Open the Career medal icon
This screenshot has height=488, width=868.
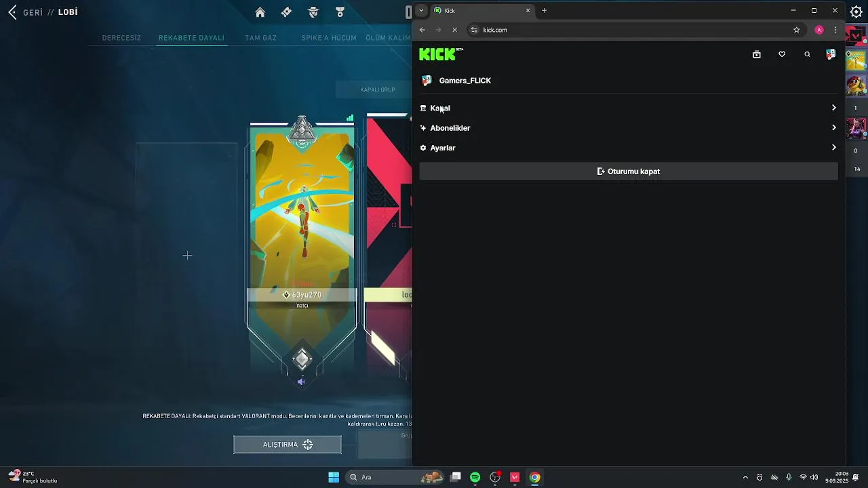coord(340,12)
